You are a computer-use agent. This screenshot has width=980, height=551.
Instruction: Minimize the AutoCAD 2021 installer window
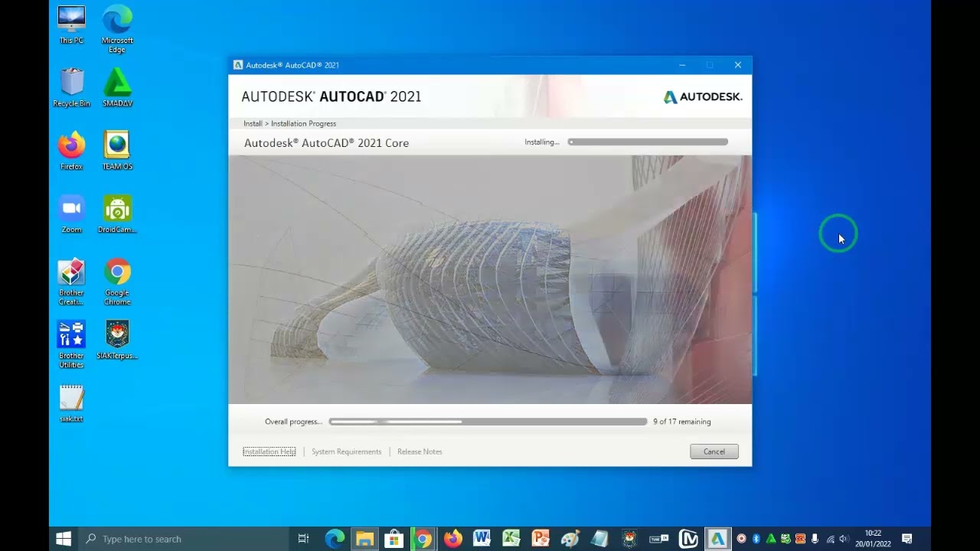(x=682, y=65)
